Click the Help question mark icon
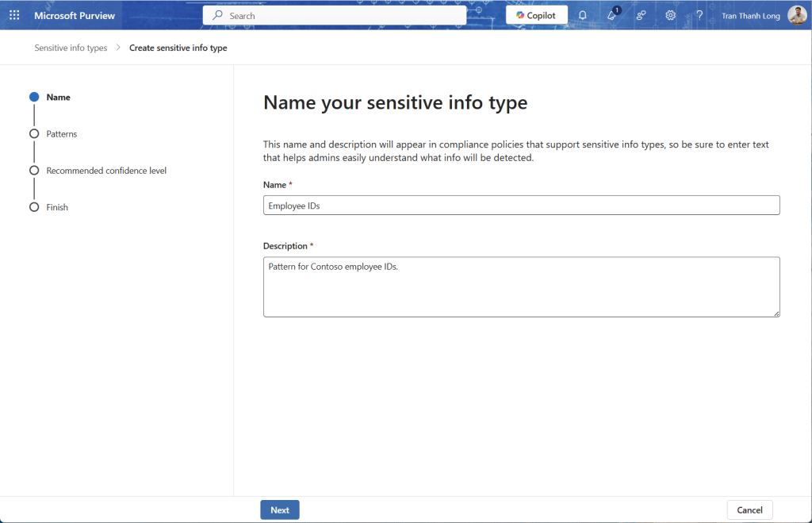Viewport: 812px width, 523px height. click(699, 16)
